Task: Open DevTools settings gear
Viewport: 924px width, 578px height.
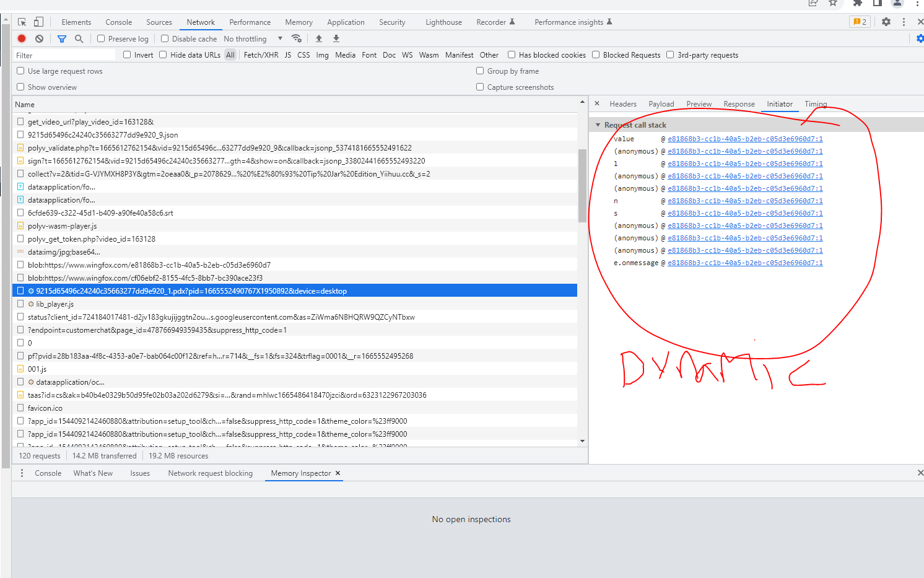Action: click(x=886, y=22)
